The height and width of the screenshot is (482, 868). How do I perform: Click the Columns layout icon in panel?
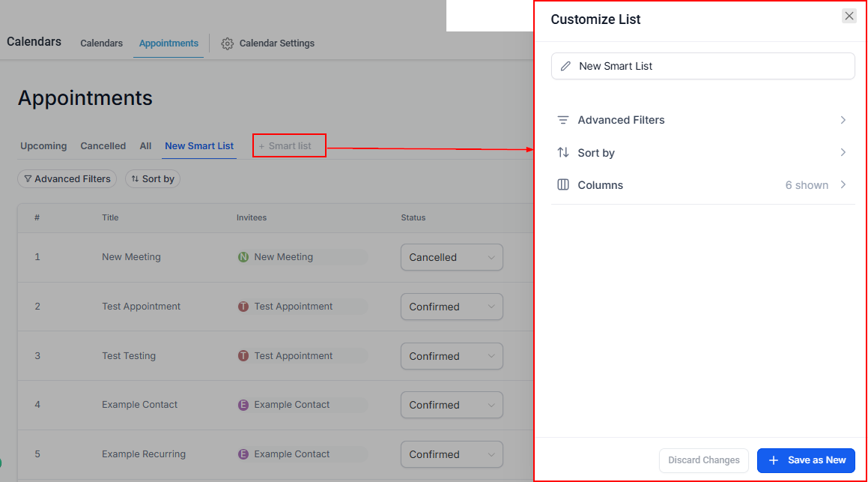[x=563, y=185]
